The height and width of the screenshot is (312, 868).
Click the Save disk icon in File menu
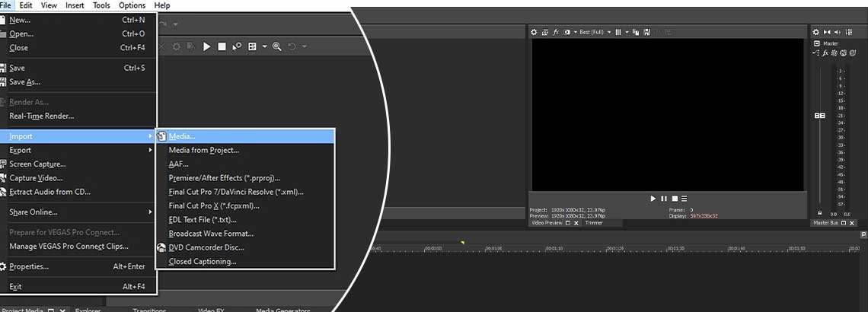click(3, 68)
